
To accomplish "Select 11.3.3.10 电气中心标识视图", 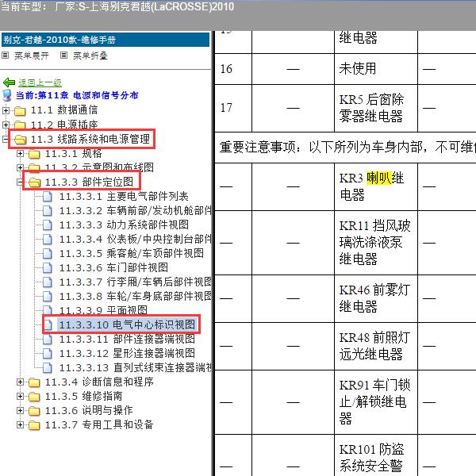I will click(127, 324).
